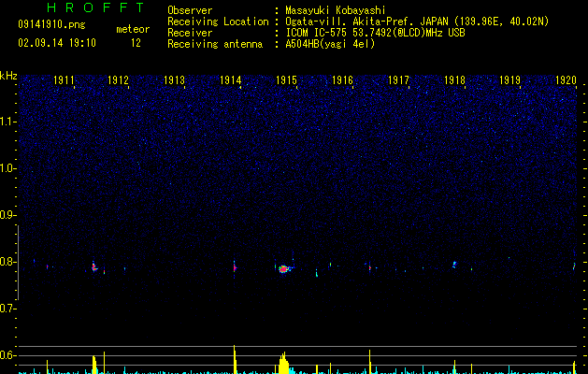This screenshot has width=588, height=374.
Task: Click the antenna A504HB(yagi 4el) text
Action: click(x=330, y=44)
